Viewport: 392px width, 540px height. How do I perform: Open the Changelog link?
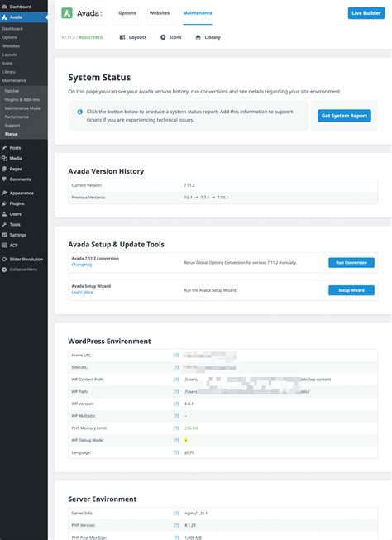[x=82, y=265]
